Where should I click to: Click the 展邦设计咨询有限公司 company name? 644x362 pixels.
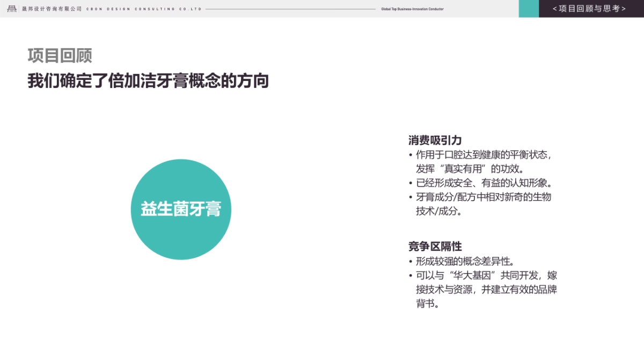[x=51, y=9]
